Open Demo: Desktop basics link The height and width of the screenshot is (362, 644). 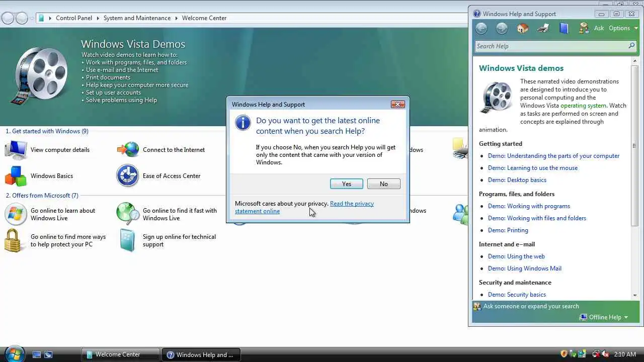(x=517, y=180)
